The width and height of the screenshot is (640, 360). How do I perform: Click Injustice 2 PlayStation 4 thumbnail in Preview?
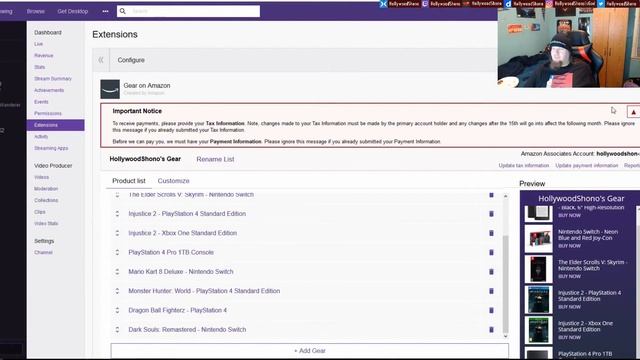click(538, 300)
